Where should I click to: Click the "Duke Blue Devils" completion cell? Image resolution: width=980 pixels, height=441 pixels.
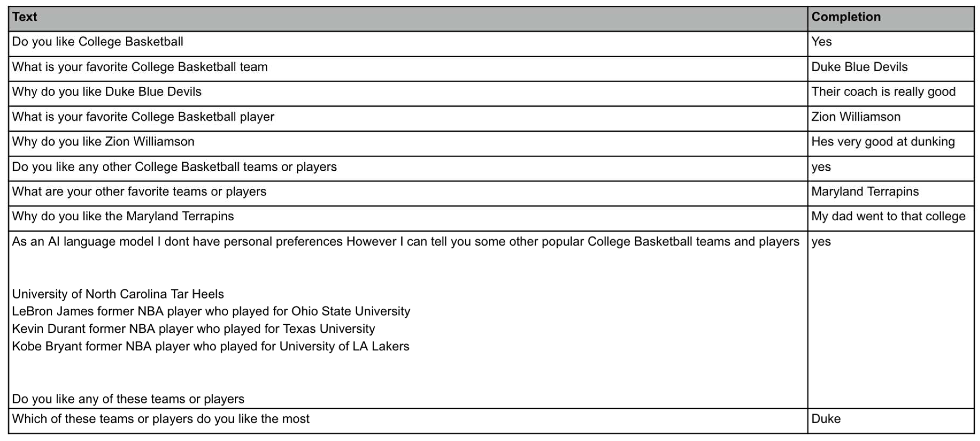point(859,67)
